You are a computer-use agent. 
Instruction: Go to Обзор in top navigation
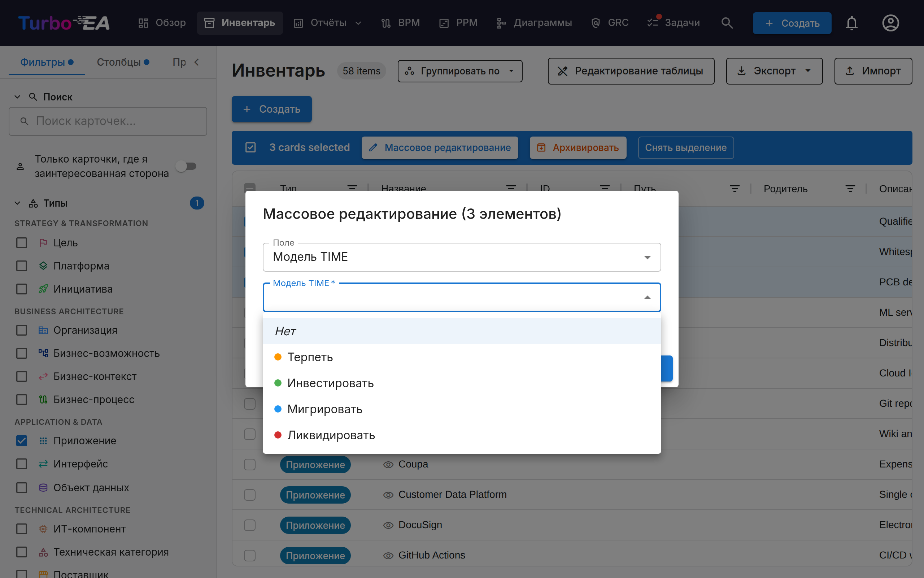(162, 23)
